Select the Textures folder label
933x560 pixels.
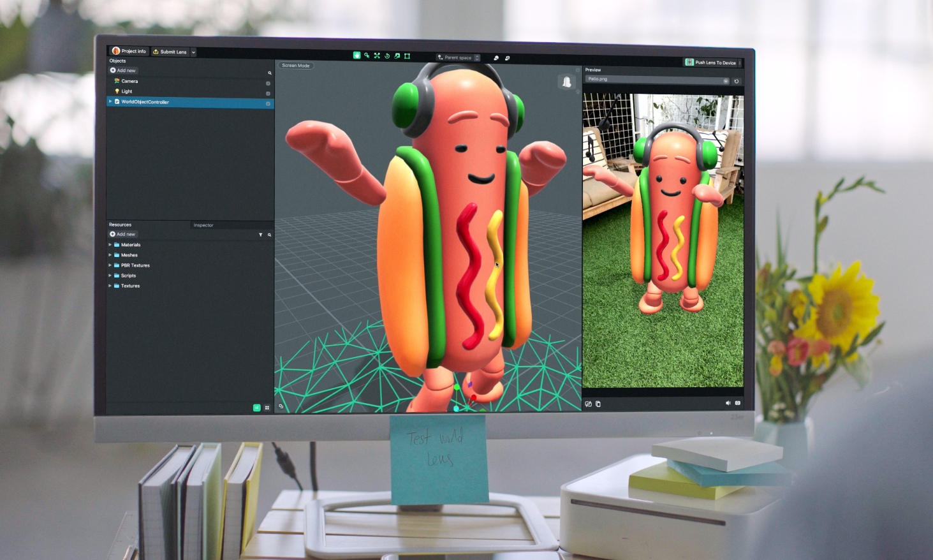click(130, 286)
